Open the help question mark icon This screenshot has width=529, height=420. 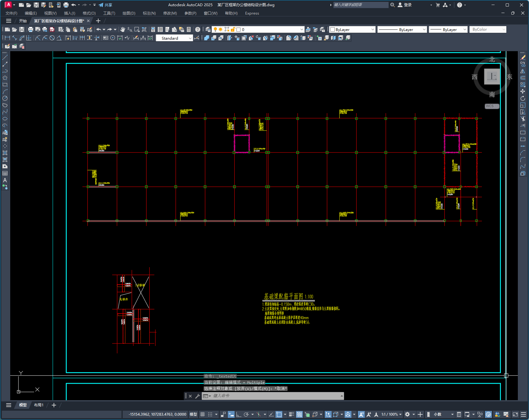[198, 29]
